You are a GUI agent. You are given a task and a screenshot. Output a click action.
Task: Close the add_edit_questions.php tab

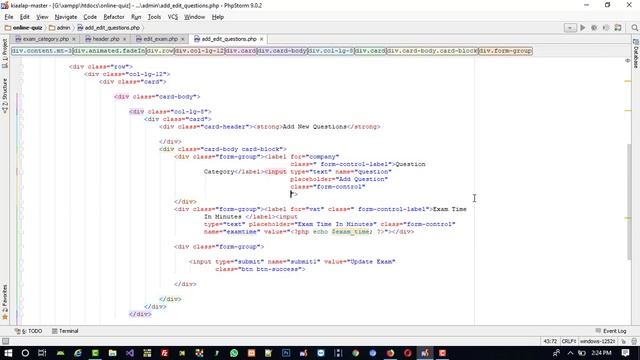262,39
